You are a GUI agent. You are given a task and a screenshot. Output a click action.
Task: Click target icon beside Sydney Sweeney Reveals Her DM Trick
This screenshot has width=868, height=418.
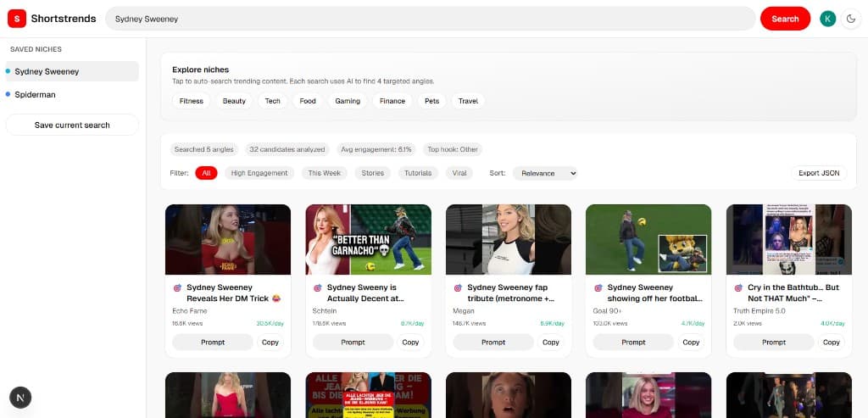tap(178, 288)
